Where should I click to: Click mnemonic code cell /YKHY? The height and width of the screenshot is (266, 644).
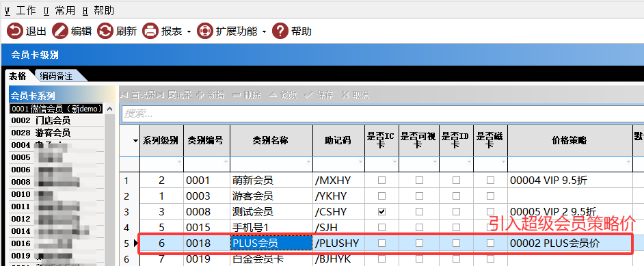click(338, 196)
